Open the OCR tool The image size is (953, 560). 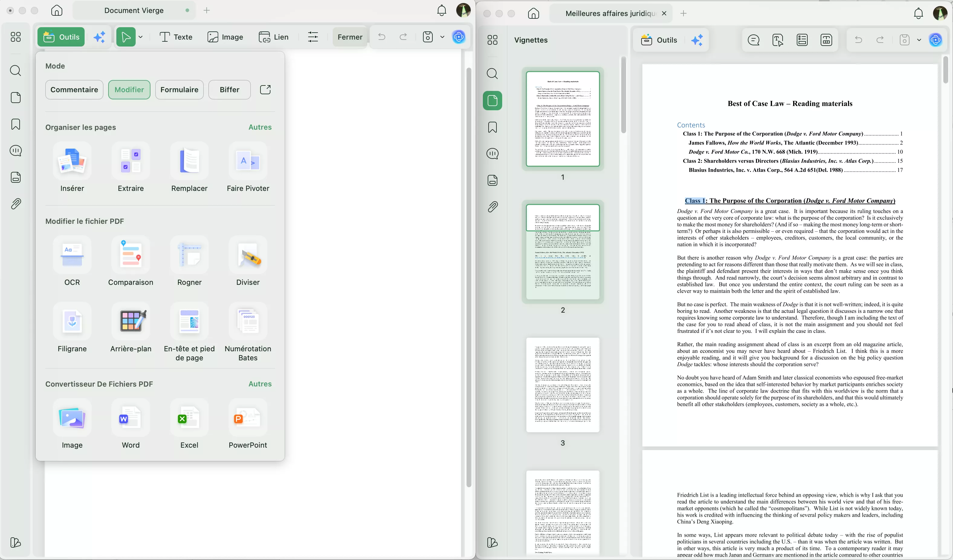pos(72,256)
